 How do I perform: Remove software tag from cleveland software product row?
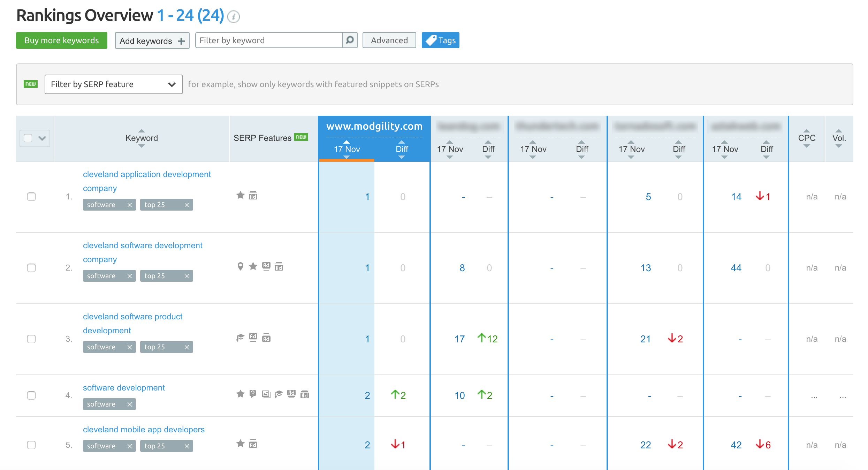tap(130, 347)
